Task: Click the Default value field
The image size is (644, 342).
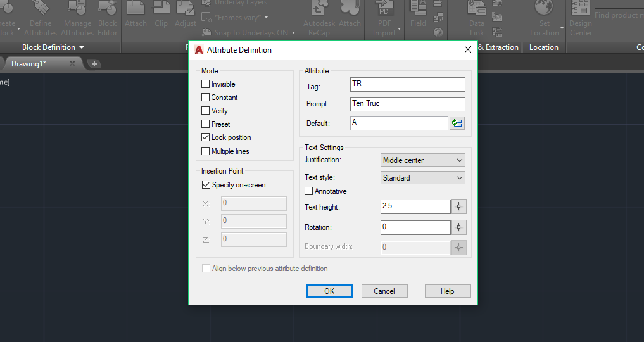Action: point(399,123)
